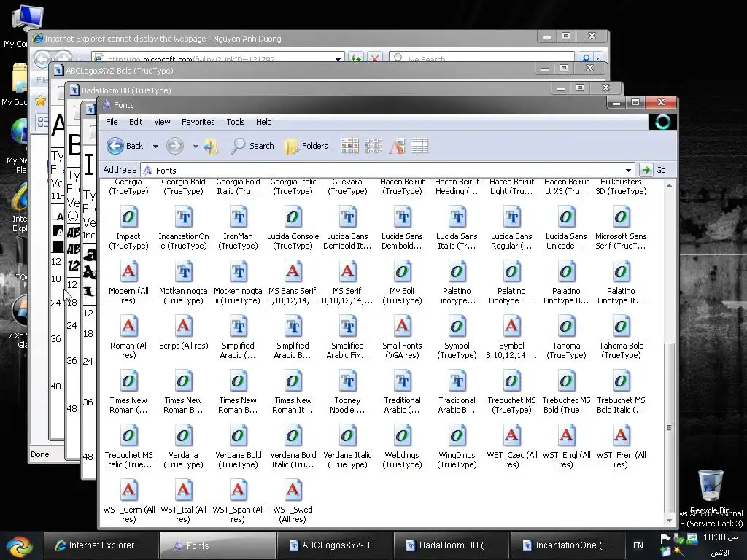The width and height of the screenshot is (747, 560).
Task: Open the Small Fonts (VGA res) icon
Action: [402, 327]
